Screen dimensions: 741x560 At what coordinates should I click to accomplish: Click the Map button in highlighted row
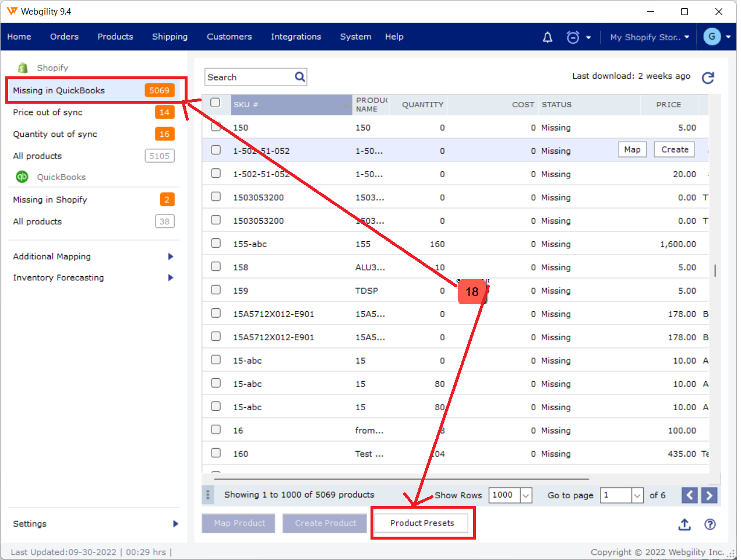point(632,150)
